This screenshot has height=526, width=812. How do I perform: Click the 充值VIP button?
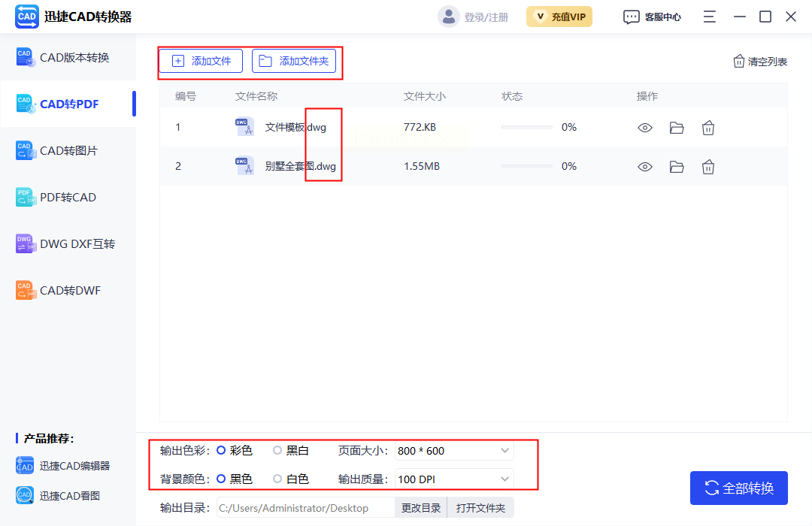point(559,17)
